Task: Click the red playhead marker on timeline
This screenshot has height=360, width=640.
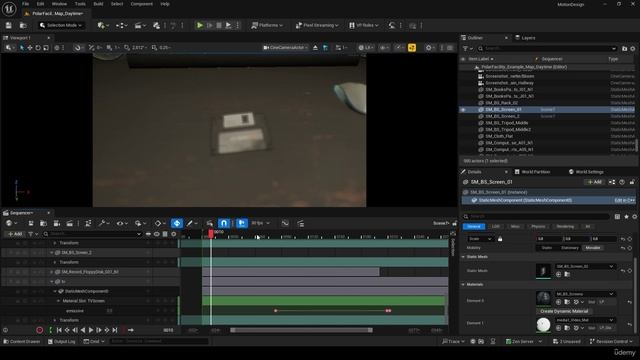Action: tap(211, 233)
